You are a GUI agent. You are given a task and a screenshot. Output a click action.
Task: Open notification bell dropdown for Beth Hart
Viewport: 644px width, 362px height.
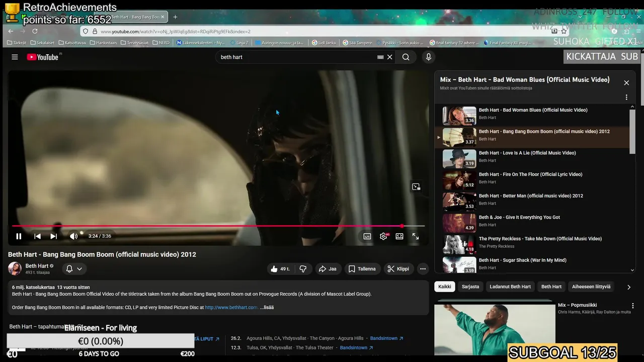[74, 269]
